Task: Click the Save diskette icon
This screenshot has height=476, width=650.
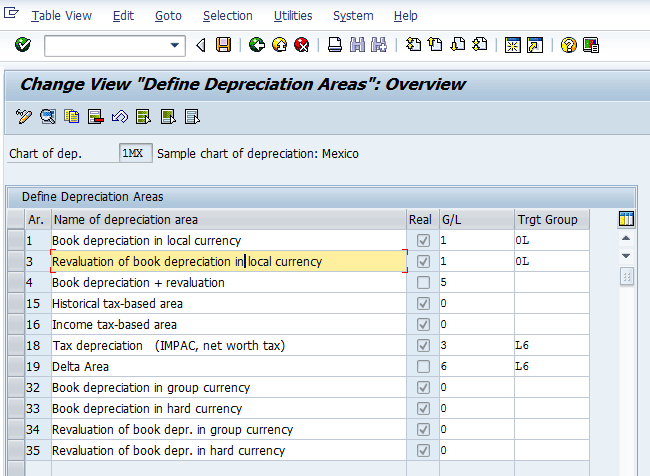Action: [x=223, y=45]
